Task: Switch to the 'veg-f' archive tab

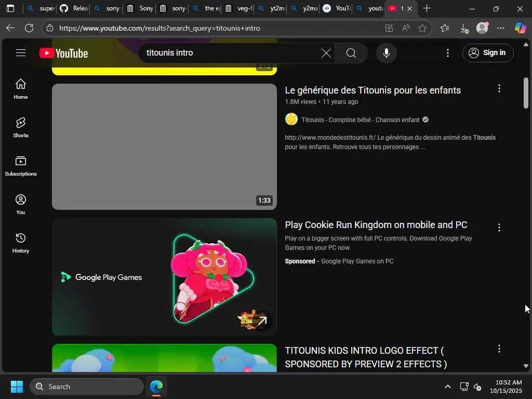Action: [x=239, y=8]
